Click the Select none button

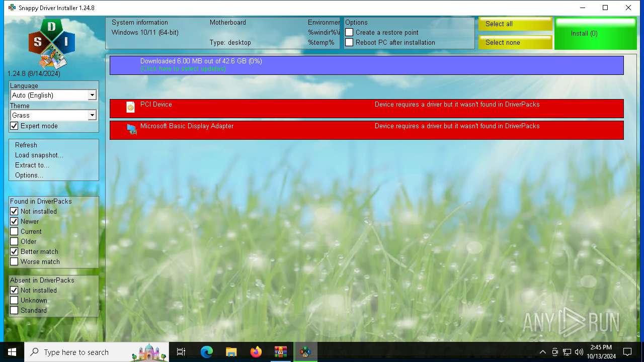pyautogui.click(x=515, y=42)
